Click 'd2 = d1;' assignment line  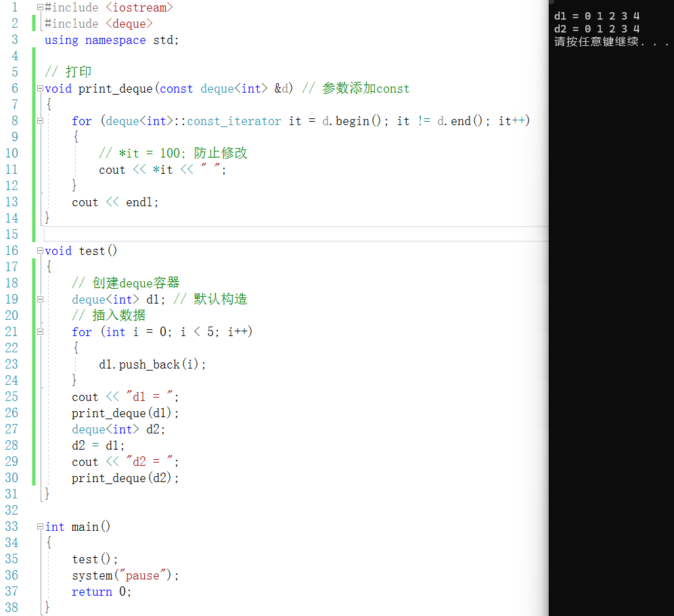pyautogui.click(x=98, y=446)
